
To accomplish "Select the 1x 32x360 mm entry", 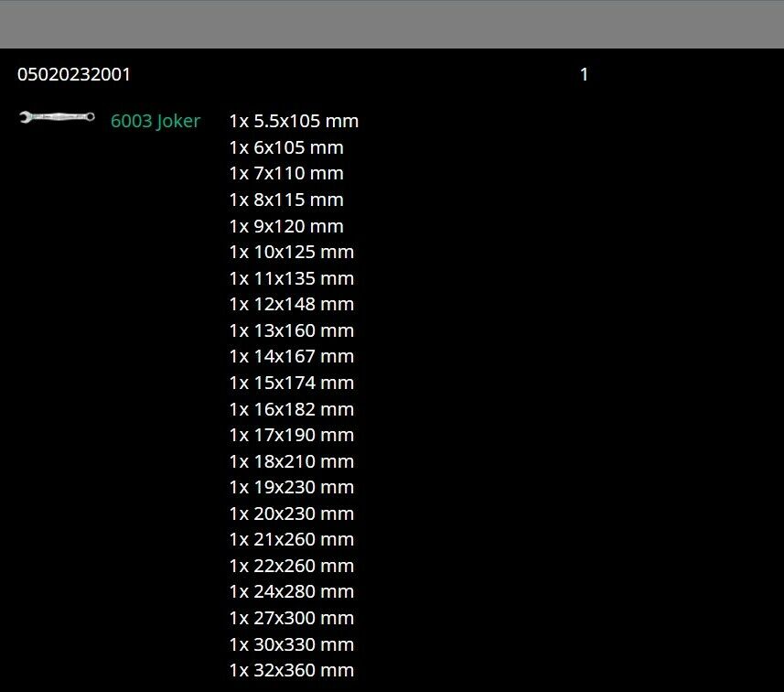I will (291, 670).
